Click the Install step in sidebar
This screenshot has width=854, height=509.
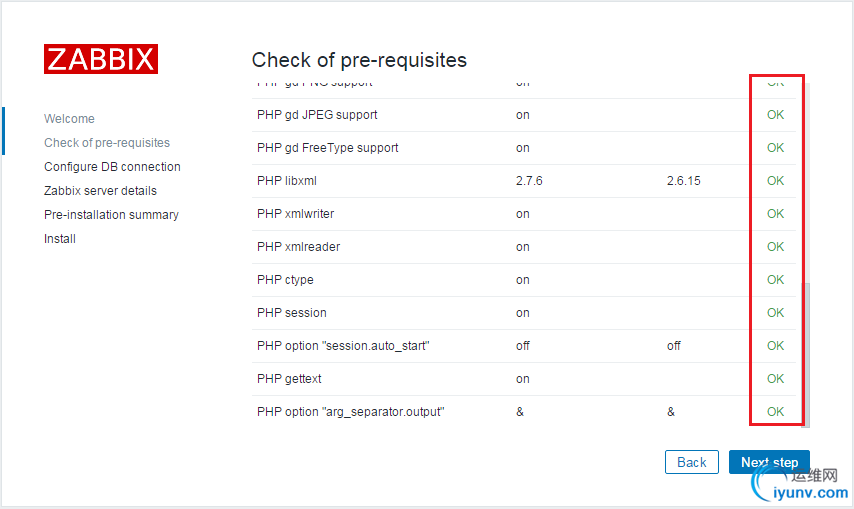(x=60, y=239)
